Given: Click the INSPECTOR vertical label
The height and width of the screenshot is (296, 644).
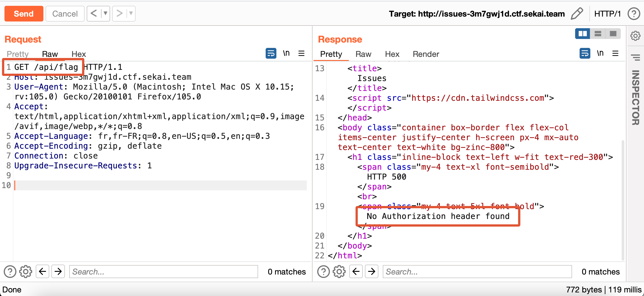Looking at the screenshot, I should coord(635,98).
